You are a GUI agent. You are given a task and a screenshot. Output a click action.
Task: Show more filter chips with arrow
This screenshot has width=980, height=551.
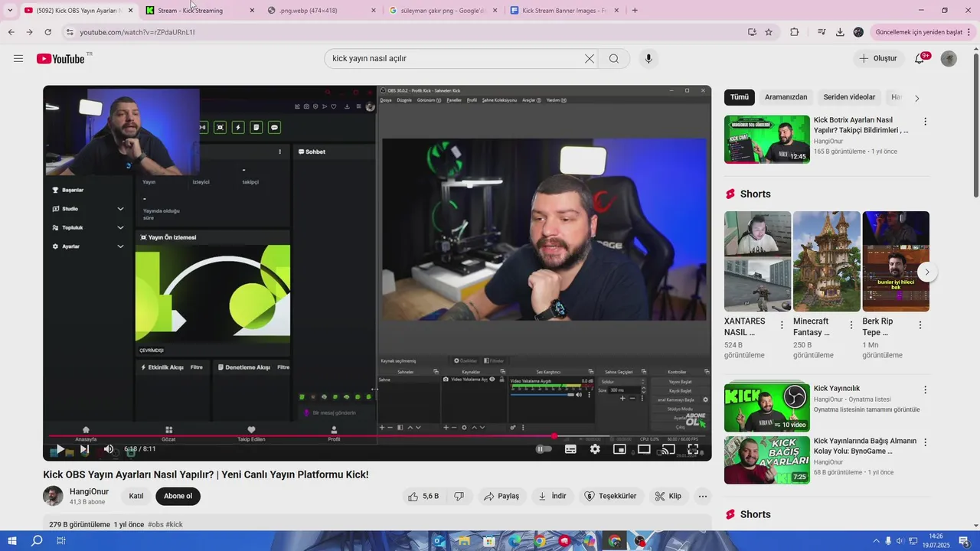tap(917, 98)
